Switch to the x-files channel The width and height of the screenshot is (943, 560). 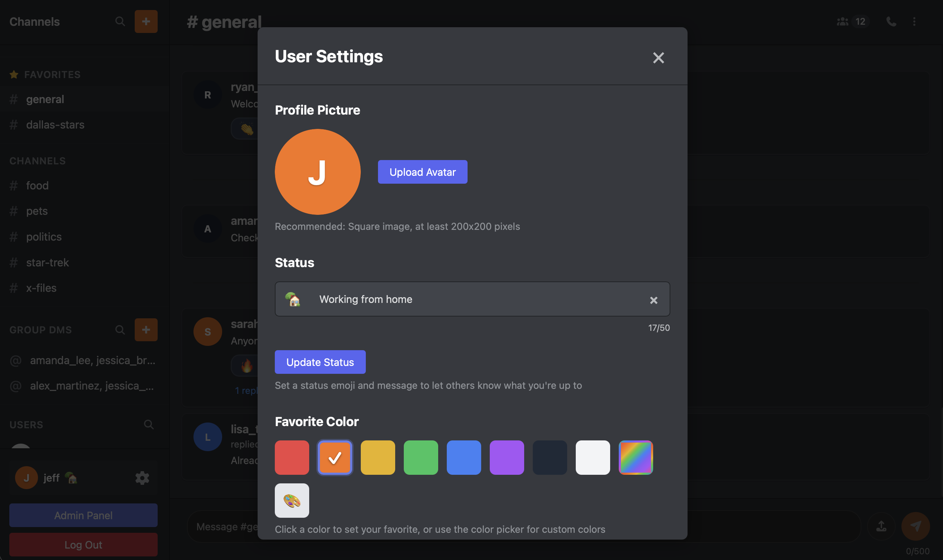pyautogui.click(x=85, y=288)
